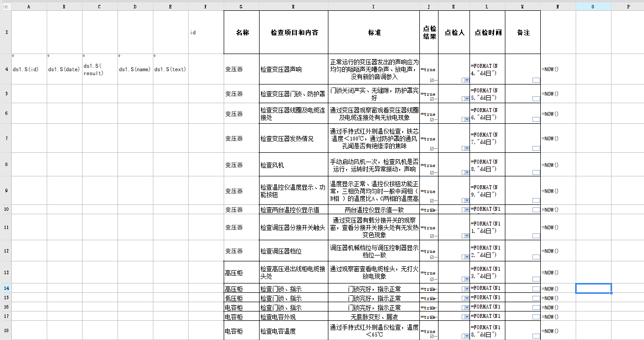The image size is (644, 340).
Task: Select the 点检结果 header cell
Action: 429,32
